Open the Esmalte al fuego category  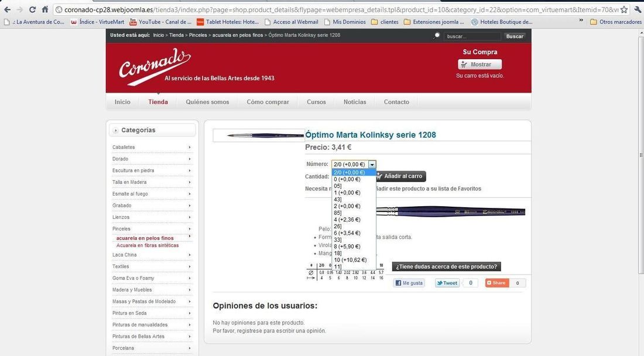(x=130, y=194)
